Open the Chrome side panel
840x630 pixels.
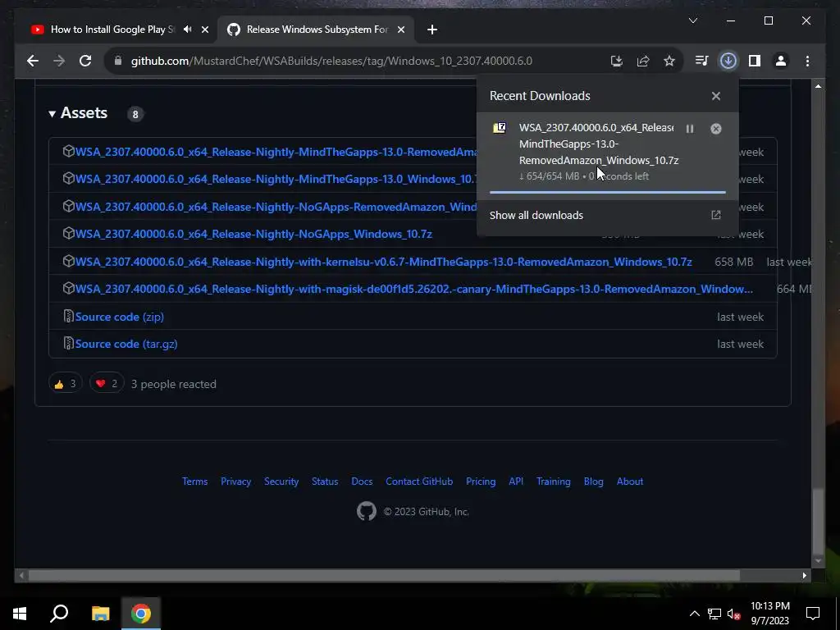755,61
